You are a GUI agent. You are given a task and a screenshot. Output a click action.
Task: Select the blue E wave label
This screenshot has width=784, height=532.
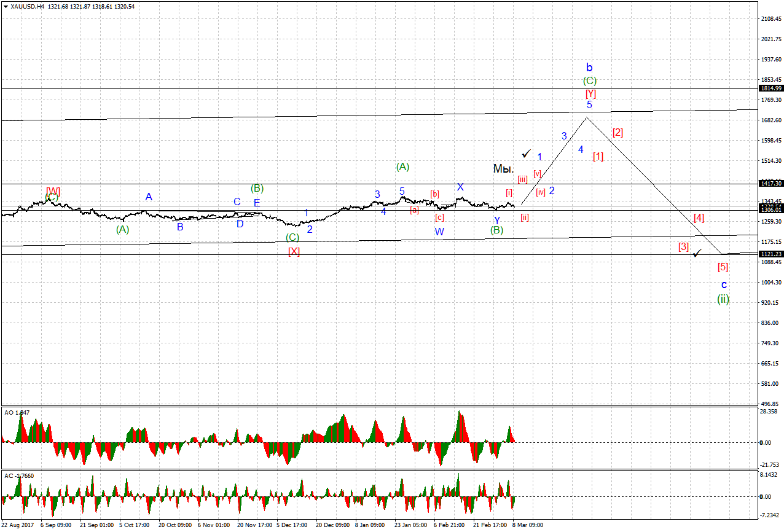click(257, 202)
